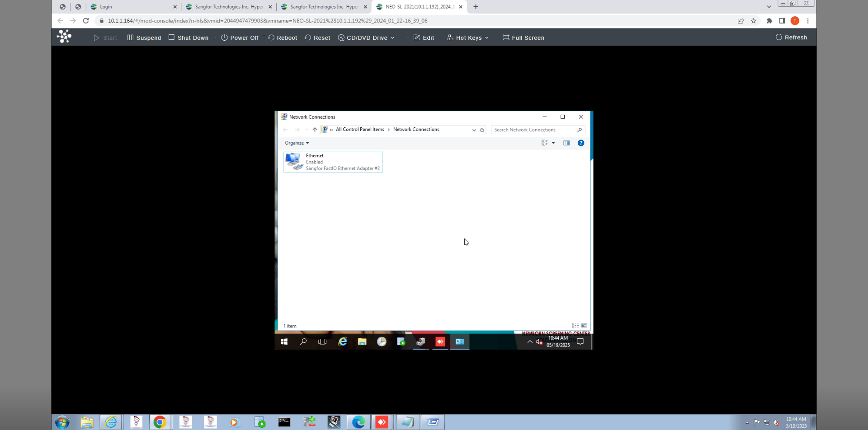Go back in browser history

click(x=60, y=21)
